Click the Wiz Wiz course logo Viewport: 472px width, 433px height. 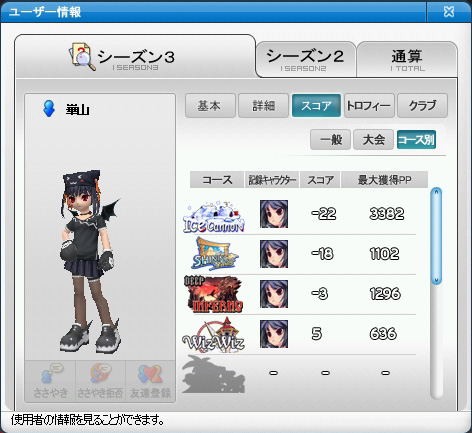click(214, 335)
